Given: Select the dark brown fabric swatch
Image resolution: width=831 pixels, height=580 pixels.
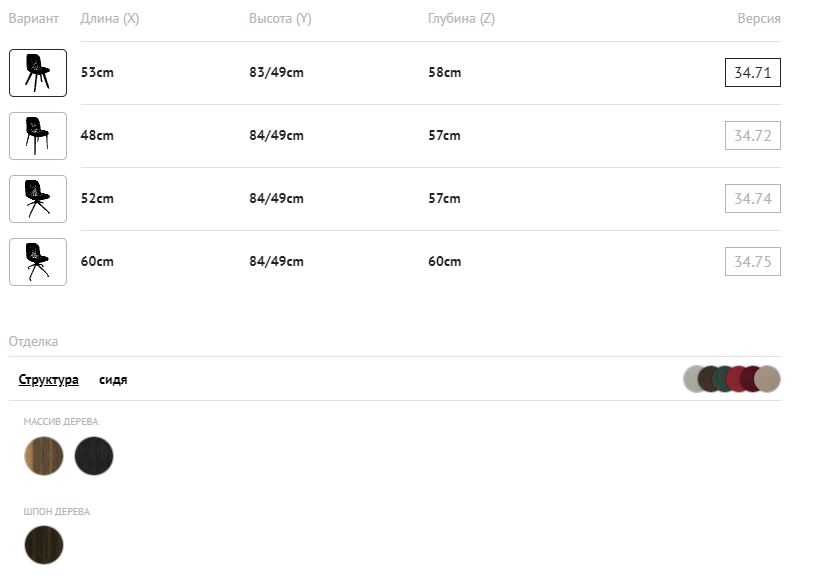Looking at the screenshot, I should point(707,379).
